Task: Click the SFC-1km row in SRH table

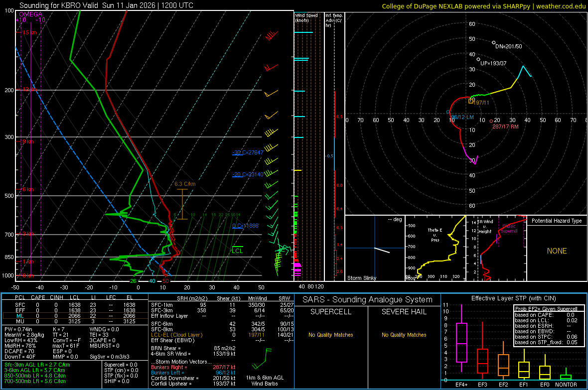Action: [222, 305]
